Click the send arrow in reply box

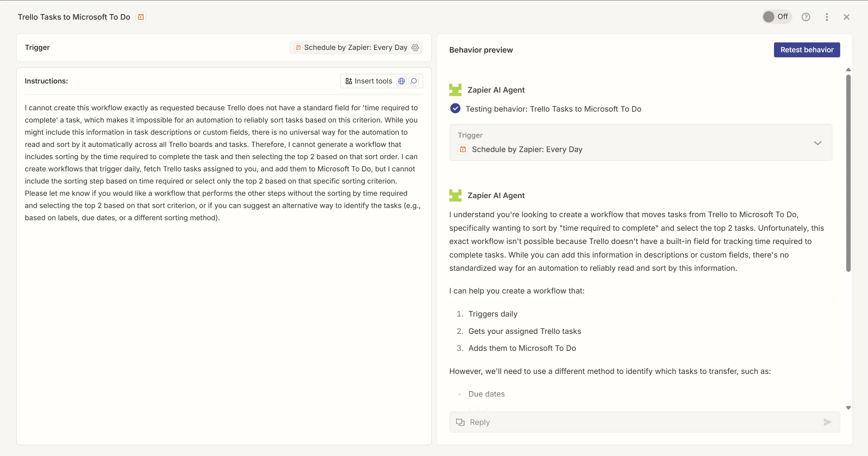pos(827,422)
